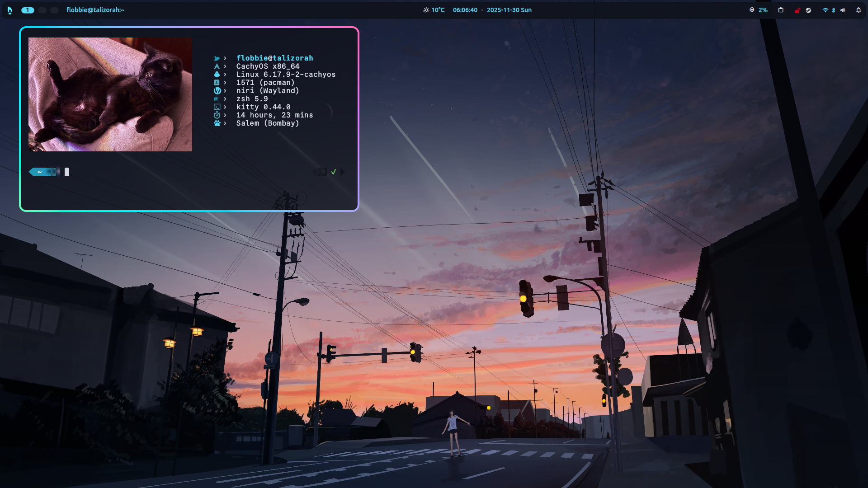Click the 2025-11-30 Sun date
Image resolution: width=868 pixels, height=488 pixels.
509,10
